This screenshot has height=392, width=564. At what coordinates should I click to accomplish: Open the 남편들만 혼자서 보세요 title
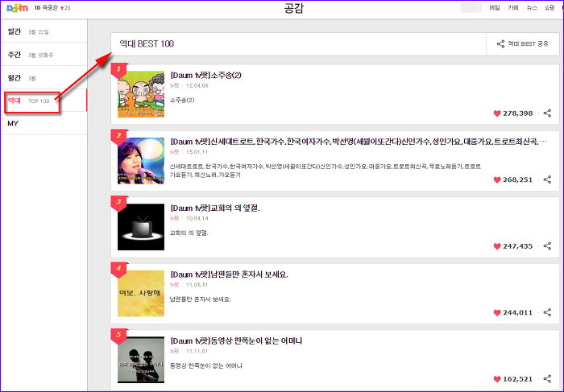coord(229,274)
